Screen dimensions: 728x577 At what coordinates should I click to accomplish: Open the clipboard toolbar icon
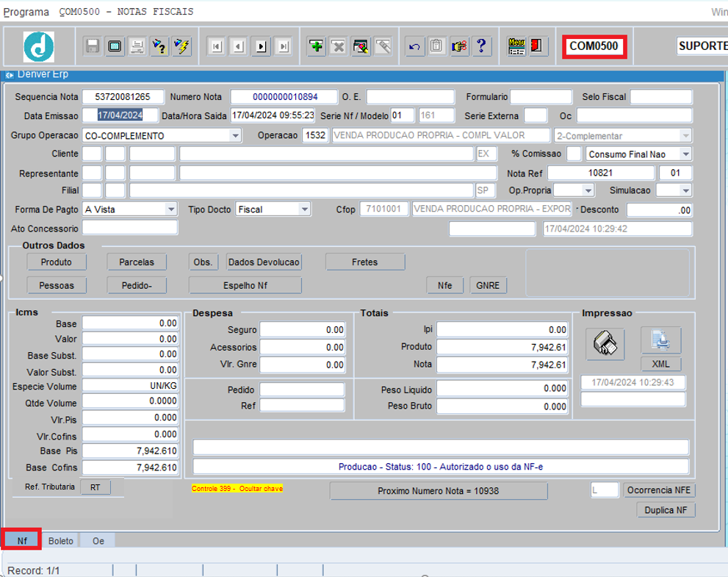point(437,46)
